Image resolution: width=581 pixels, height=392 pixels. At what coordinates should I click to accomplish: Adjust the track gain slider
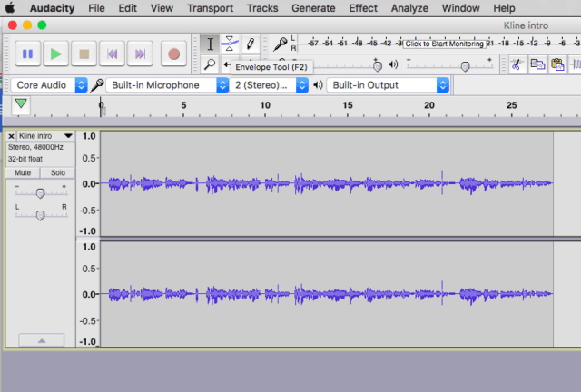click(40, 193)
